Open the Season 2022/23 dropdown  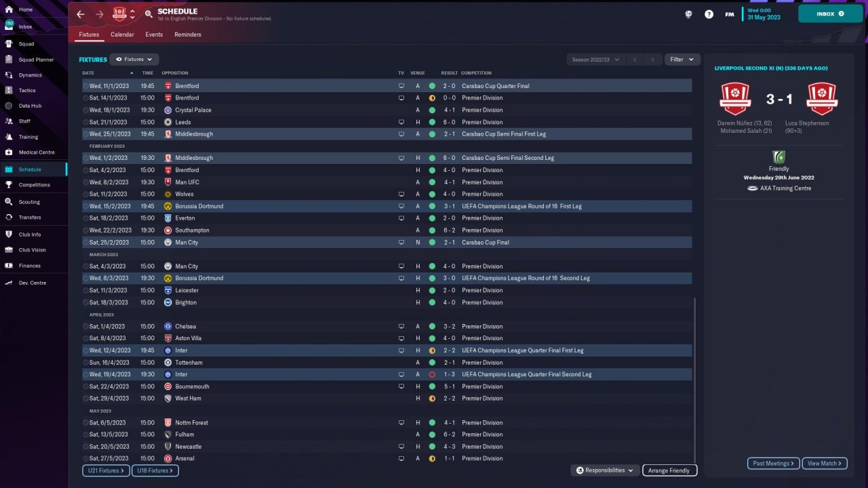pos(596,60)
